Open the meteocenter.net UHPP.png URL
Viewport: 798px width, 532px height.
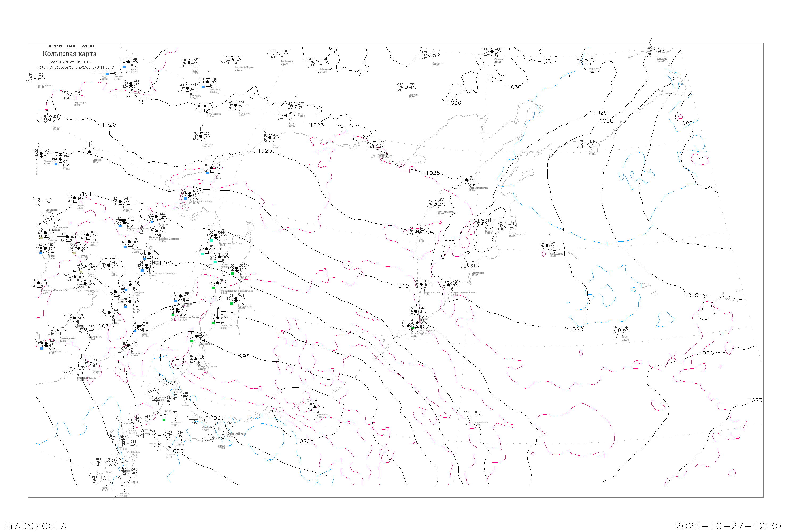[x=75, y=68]
